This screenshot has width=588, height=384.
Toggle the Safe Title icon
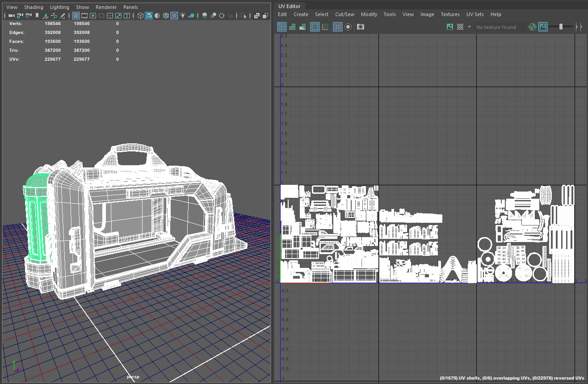click(x=127, y=16)
